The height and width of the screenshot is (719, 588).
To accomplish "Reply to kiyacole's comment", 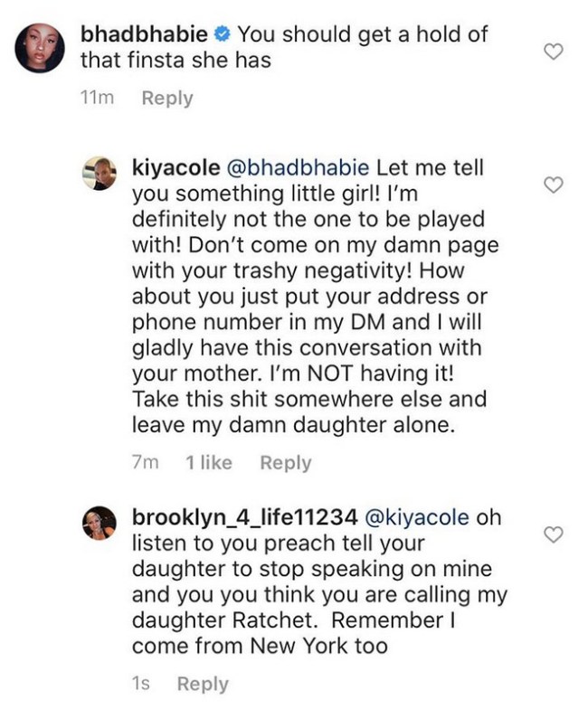I will (x=285, y=462).
